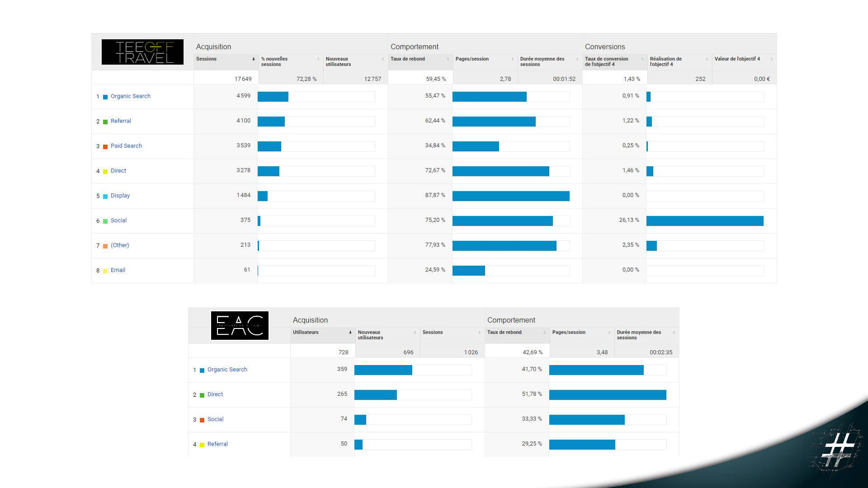The height and width of the screenshot is (488, 868).
Task: Click the orange Paid Search color swatch
Action: pyautogui.click(x=105, y=146)
